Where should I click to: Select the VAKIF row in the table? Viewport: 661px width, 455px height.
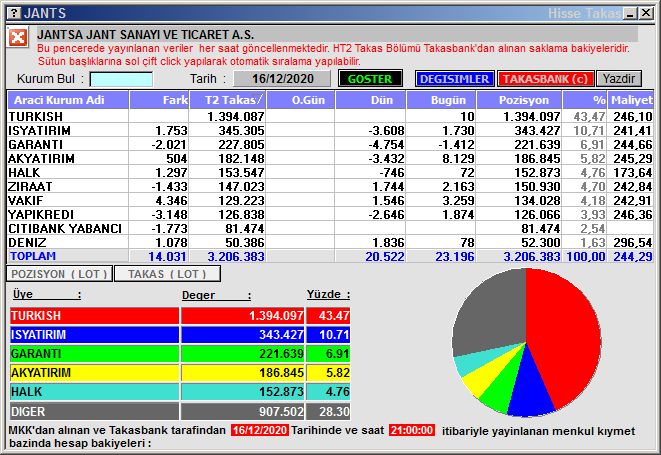[330, 200]
